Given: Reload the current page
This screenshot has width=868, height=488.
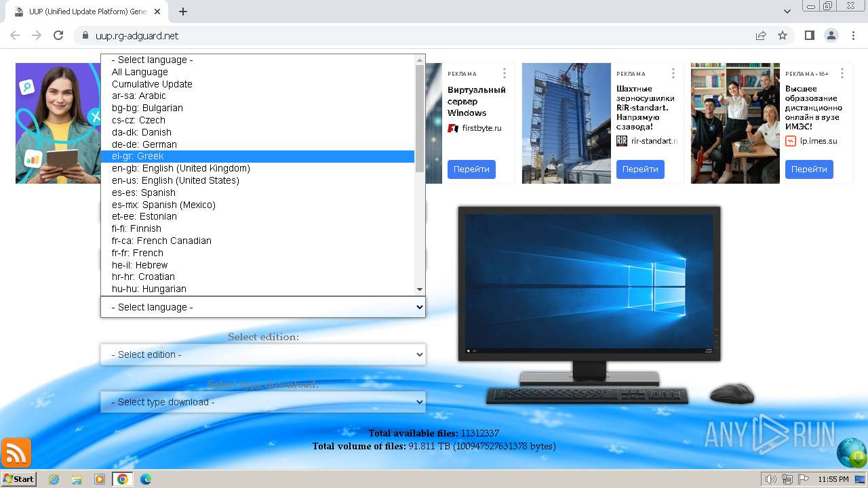Looking at the screenshot, I should (x=58, y=35).
